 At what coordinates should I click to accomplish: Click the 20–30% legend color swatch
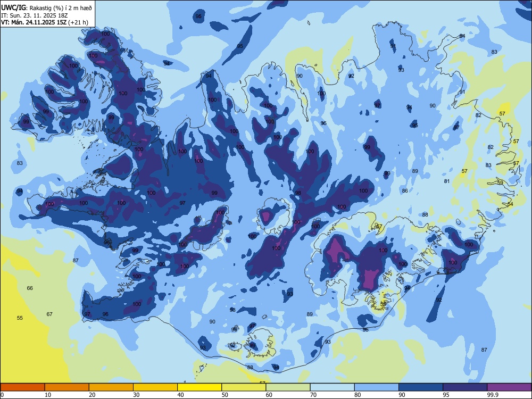(x=111, y=387)
